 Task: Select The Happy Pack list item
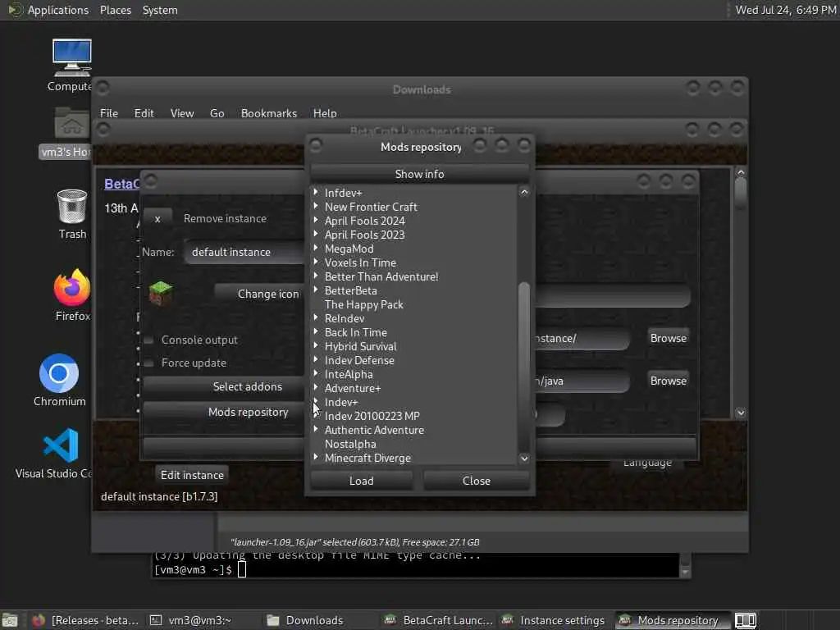pyautogui.click(x=363, y=304)
